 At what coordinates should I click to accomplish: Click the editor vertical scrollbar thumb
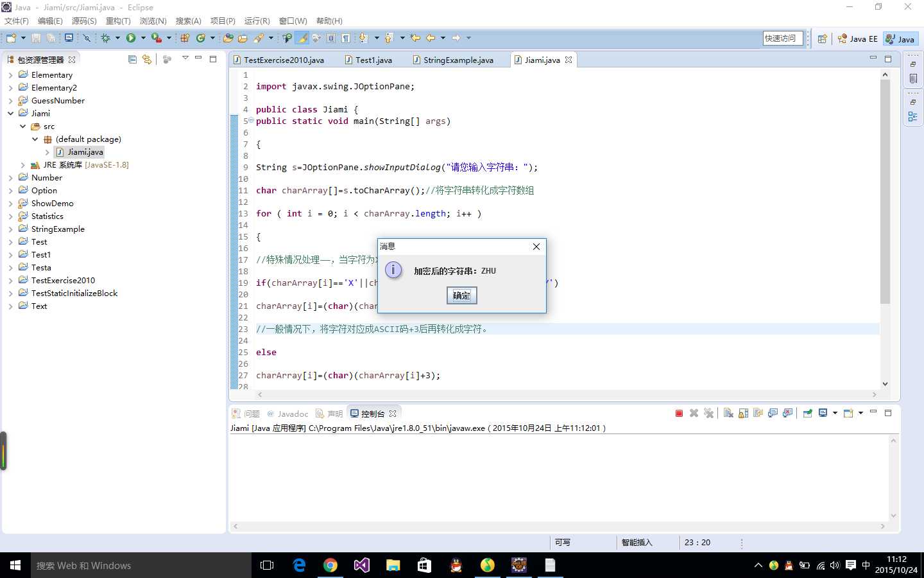click(885, 193)
